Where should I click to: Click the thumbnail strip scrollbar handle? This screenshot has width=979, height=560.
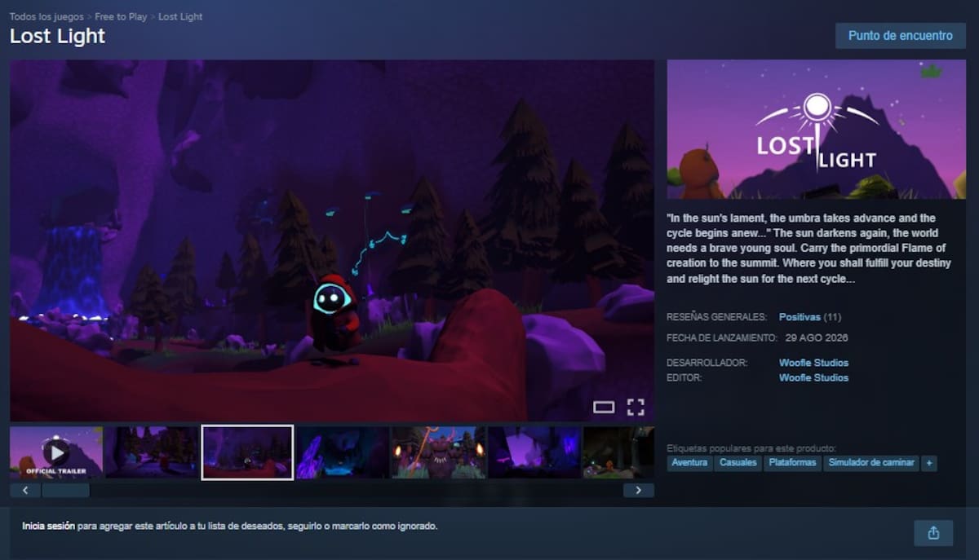coord(66,491)
